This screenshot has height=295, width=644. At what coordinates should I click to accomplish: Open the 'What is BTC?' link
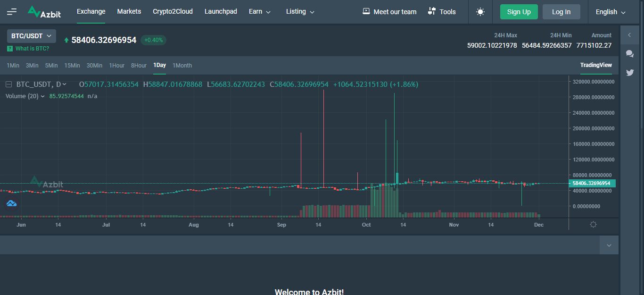[x=32, y=49]
